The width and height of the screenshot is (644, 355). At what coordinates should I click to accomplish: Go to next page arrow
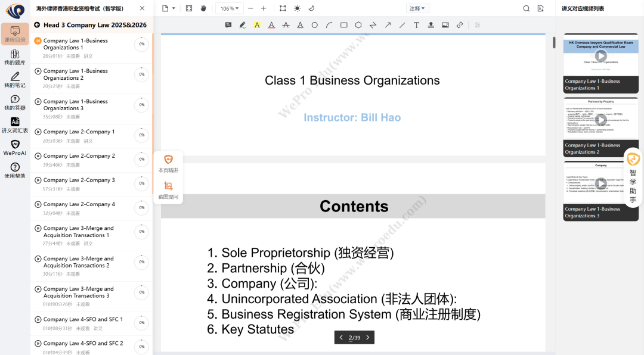368,338
